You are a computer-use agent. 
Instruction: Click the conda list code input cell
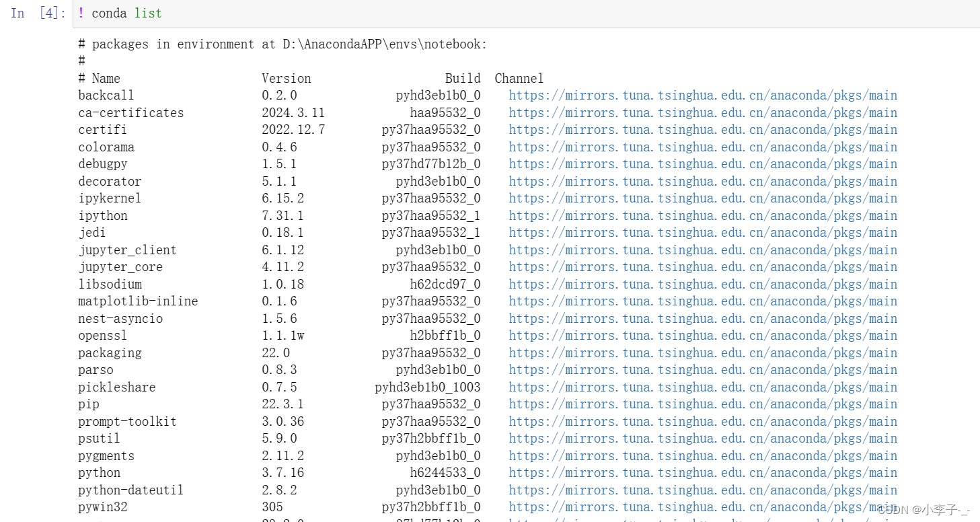tap(526, 13)
